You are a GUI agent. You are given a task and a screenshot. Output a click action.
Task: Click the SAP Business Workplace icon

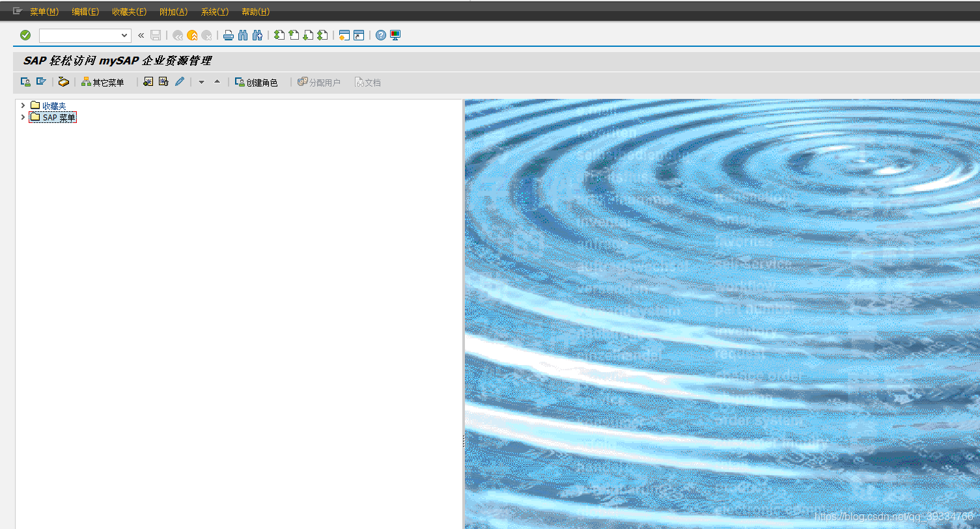(63, 82)
